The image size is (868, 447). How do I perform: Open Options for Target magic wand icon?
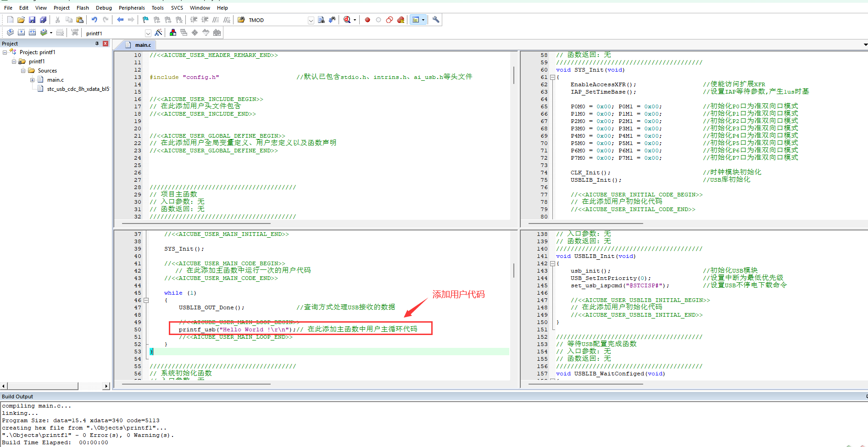[x=158, y=33]
